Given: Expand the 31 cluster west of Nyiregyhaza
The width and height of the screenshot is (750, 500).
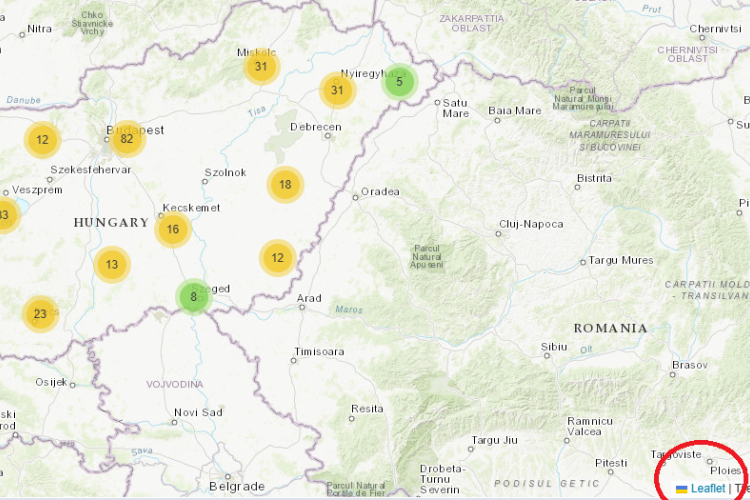Looking at the screenshot, I should pyautogui.click(x=338, y=90).
